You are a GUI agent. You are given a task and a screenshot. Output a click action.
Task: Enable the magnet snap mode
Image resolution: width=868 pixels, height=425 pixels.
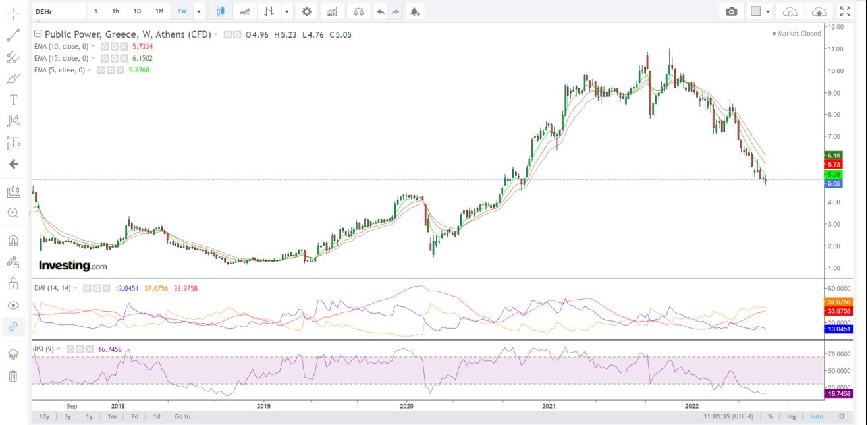click(13, 240)
